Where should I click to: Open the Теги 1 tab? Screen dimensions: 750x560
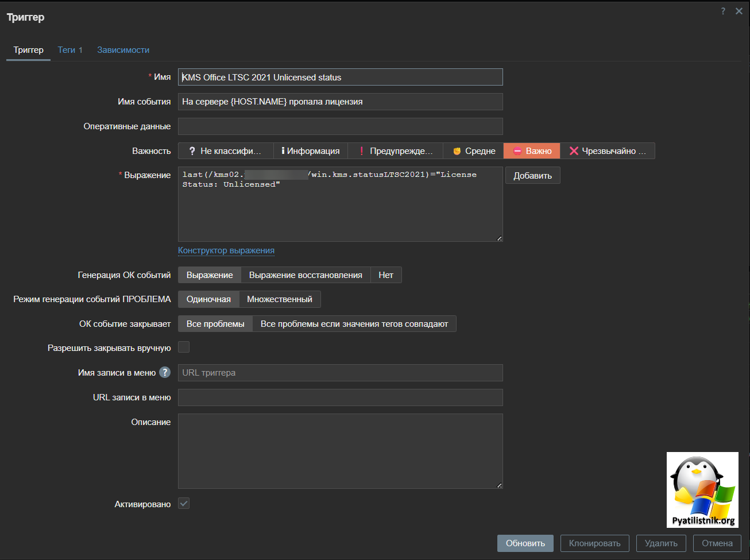[70, 50]
